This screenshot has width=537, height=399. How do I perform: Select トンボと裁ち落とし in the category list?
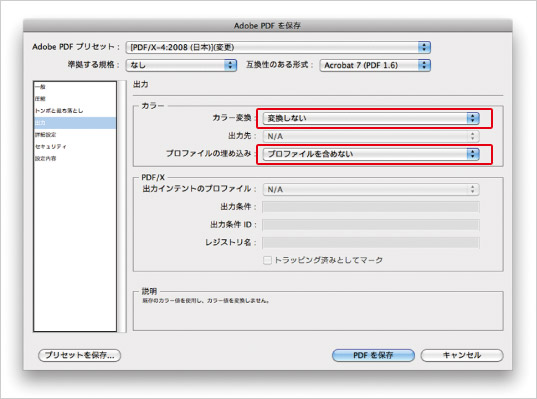pyautogui.click(x=75, y=111)
